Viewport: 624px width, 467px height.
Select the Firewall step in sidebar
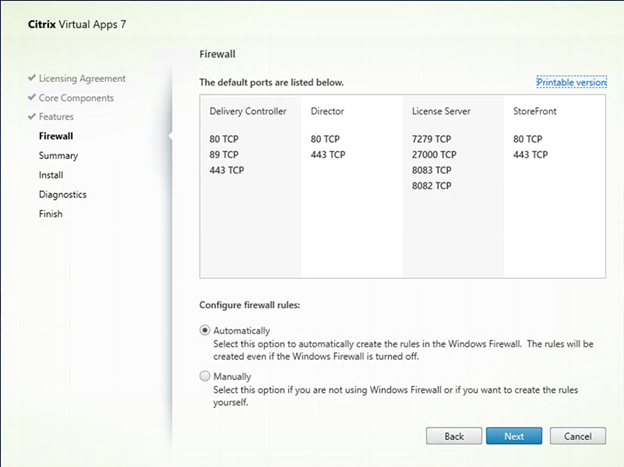click(x=56, y=136)
